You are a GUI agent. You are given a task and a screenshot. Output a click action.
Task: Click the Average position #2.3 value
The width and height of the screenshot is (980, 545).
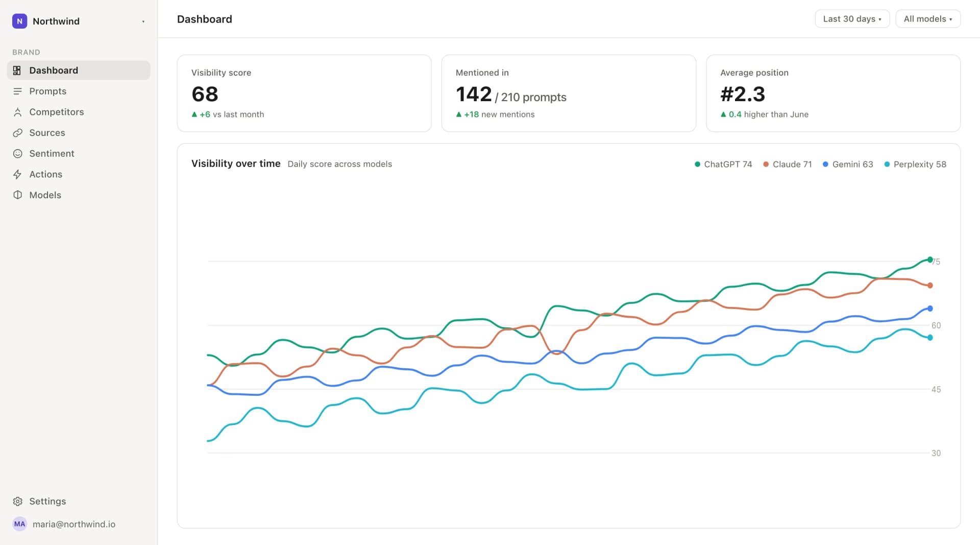point(743,94)
